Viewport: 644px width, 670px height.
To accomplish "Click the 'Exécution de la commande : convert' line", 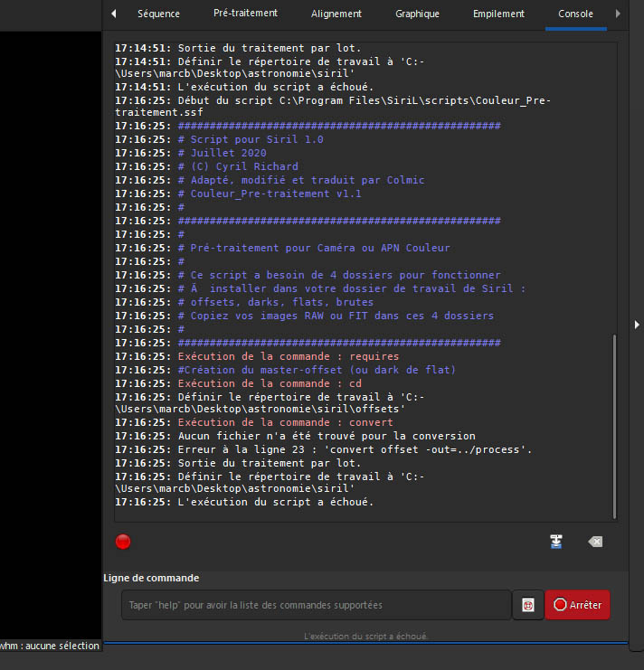I will [254, 422].
